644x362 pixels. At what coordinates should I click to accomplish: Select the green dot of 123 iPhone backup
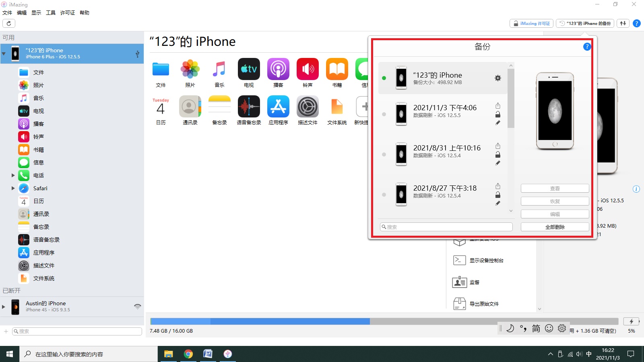384,78
